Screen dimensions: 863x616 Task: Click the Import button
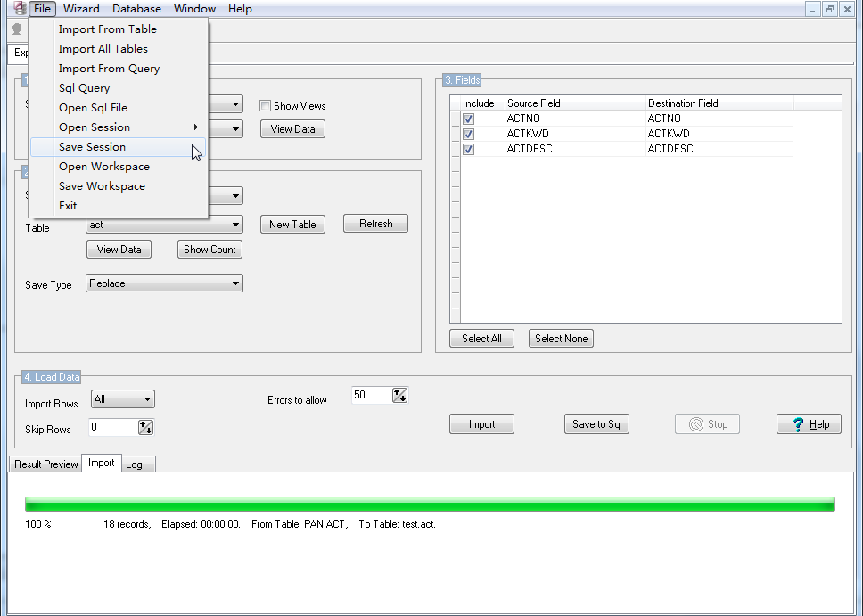click(x=481, y=423)
